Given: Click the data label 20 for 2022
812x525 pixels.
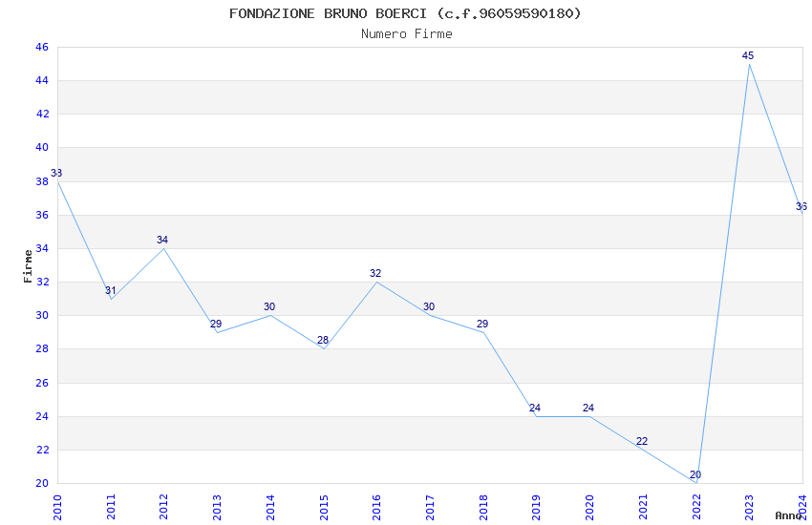Looking at the screenshot, I should 695,474.
